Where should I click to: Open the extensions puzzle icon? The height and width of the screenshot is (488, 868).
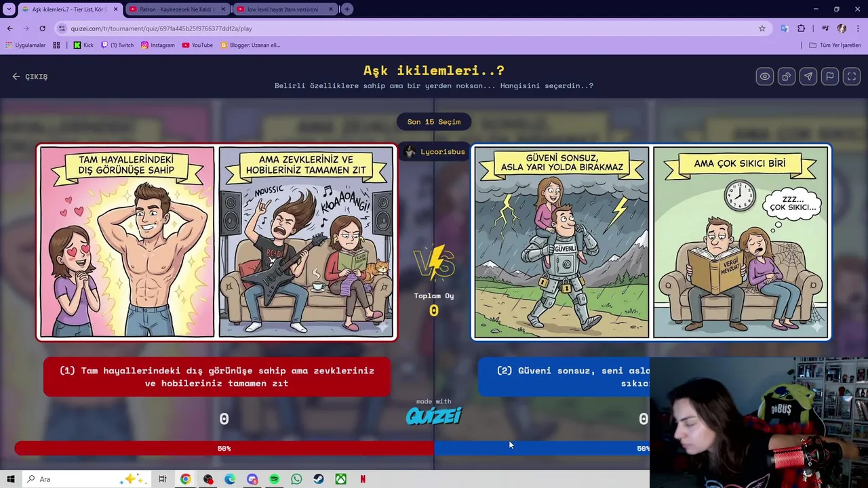pyautogui.click(x=802, y=28)
